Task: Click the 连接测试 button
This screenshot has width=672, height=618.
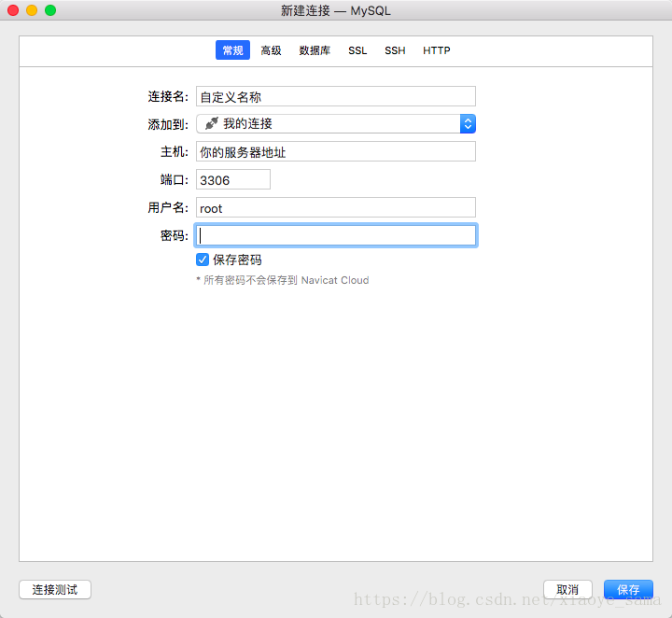Action: pos(55,590)
